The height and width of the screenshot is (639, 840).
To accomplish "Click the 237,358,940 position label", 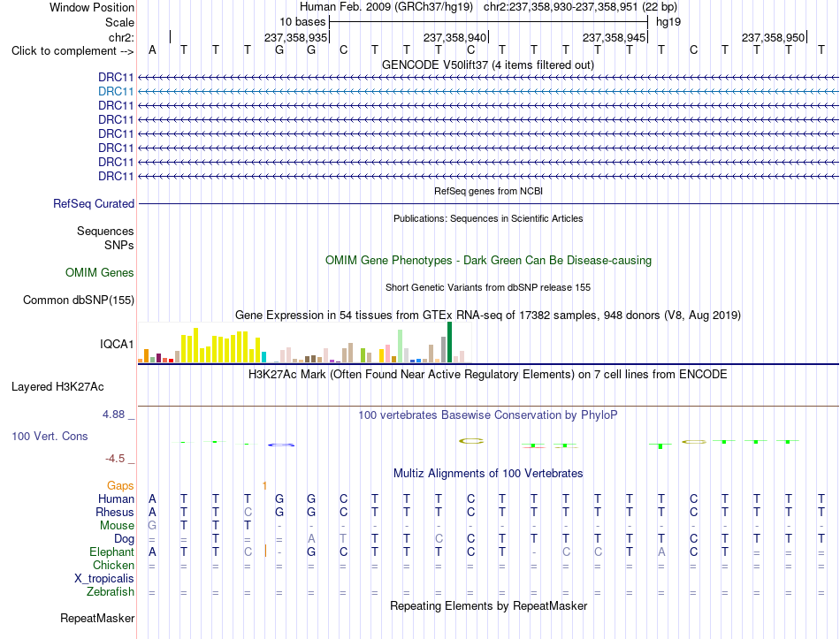I will (x=454, y=37).
